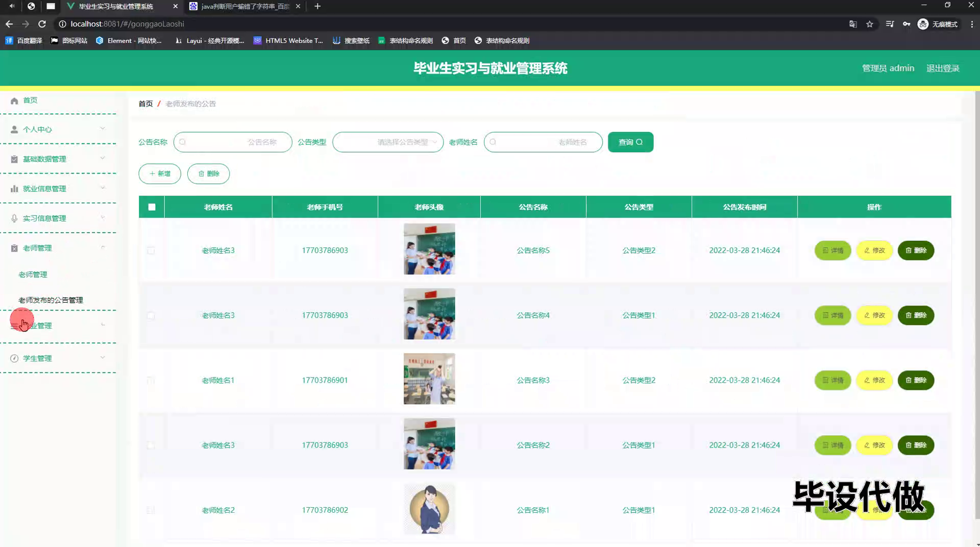Open the 图标网站 bookmark
The height and width of the screenshot is (547, 980).
click(69, 41)
